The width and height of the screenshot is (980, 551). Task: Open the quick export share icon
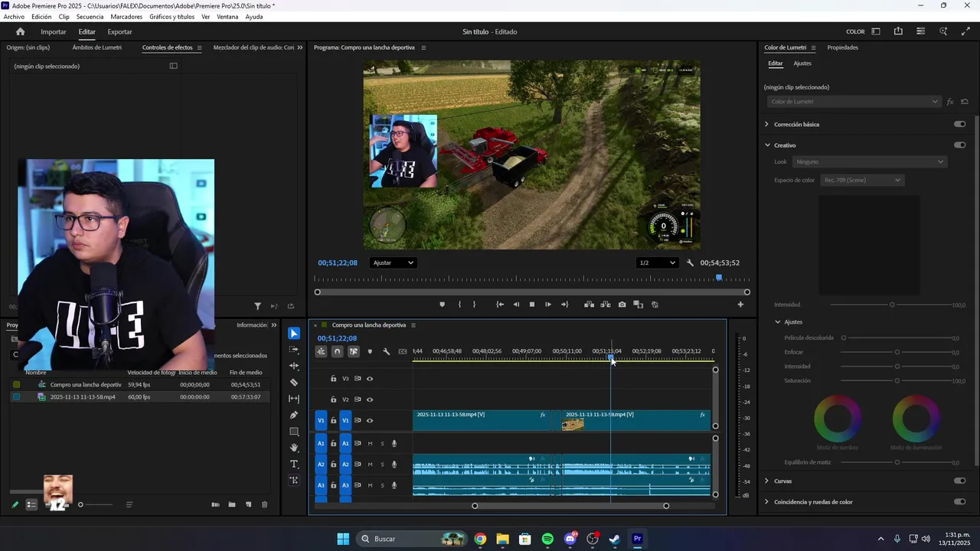[x=898, y=31]
